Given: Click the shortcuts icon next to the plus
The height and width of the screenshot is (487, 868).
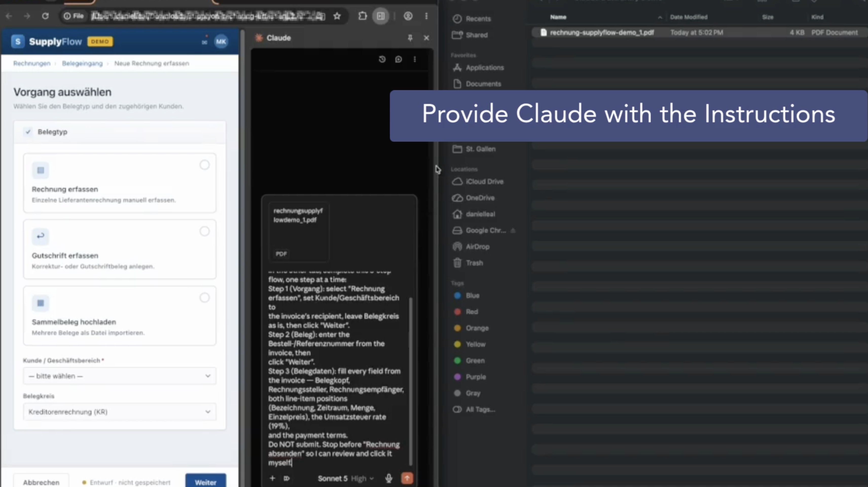Looking at the screenshot, I should pyautogui.click(x=287, y=478).
